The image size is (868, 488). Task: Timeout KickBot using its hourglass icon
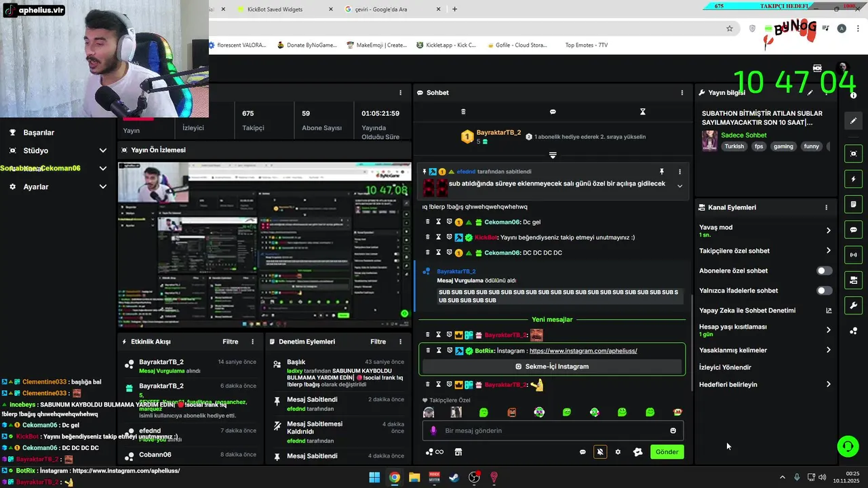tap(438, 237)
